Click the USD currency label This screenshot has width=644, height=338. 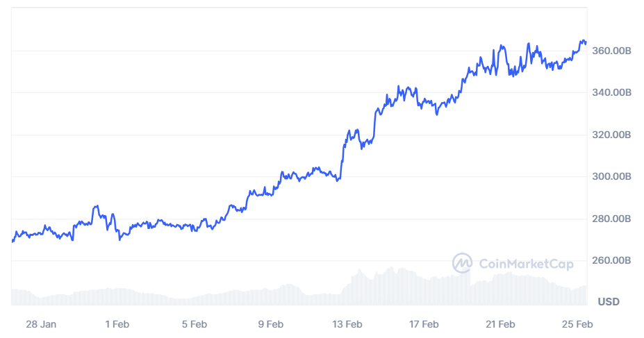[609, 302]
